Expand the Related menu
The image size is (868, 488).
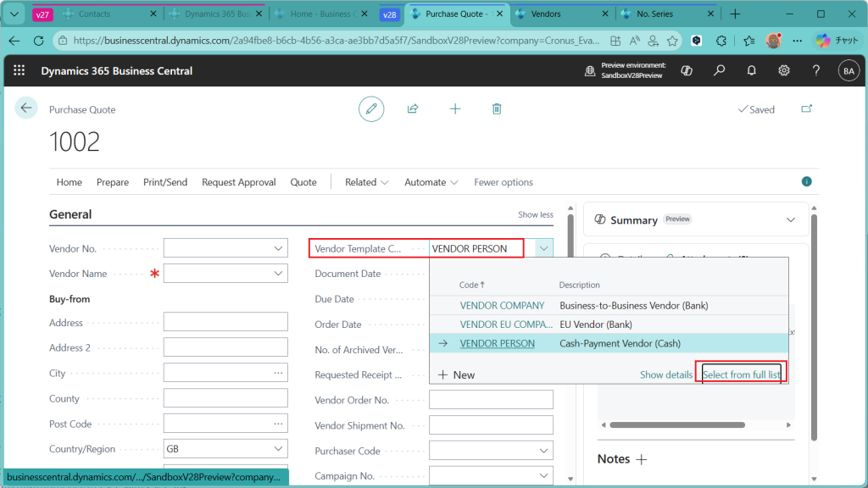(x=366, y=182)
